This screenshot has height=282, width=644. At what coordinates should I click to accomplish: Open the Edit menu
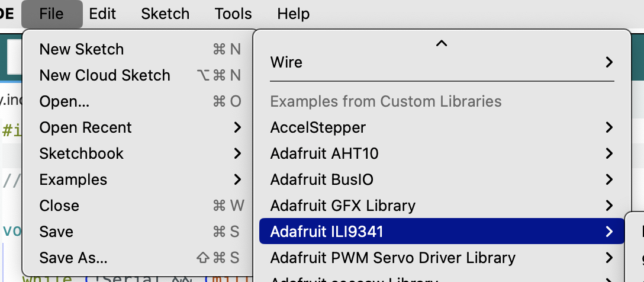coord(102,14)
